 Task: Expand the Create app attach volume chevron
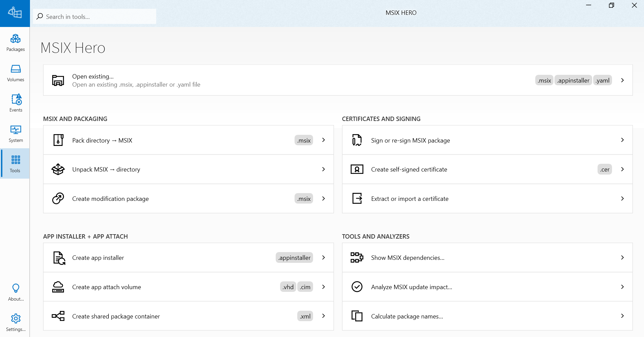pyautogui.click(x=324, y=287)
